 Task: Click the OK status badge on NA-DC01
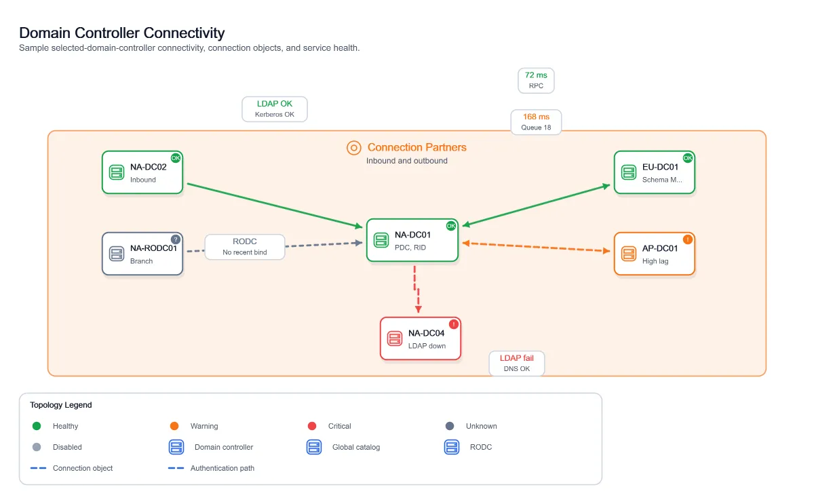(451, 226)
